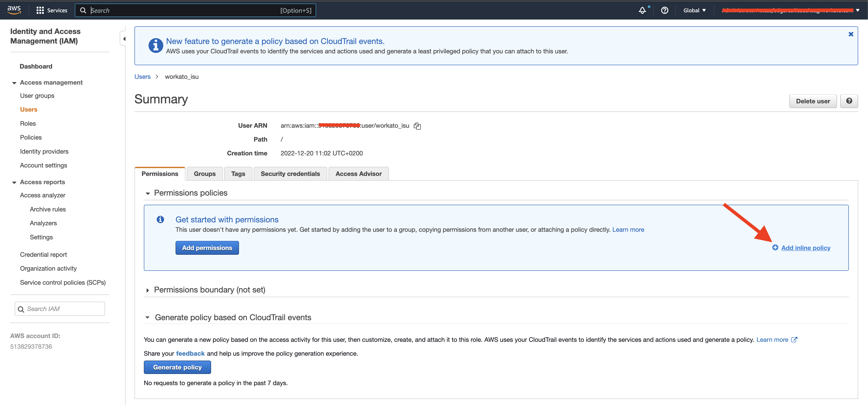The image size is (868, 405).
Task: Collapse the Access reports sidebar group
Action: pos(14,182)
